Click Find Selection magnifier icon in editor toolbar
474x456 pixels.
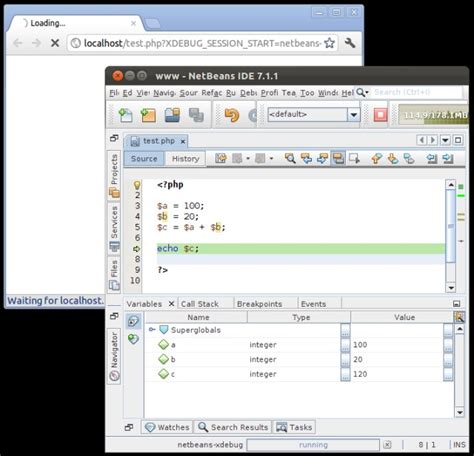[x=290, y=158]
